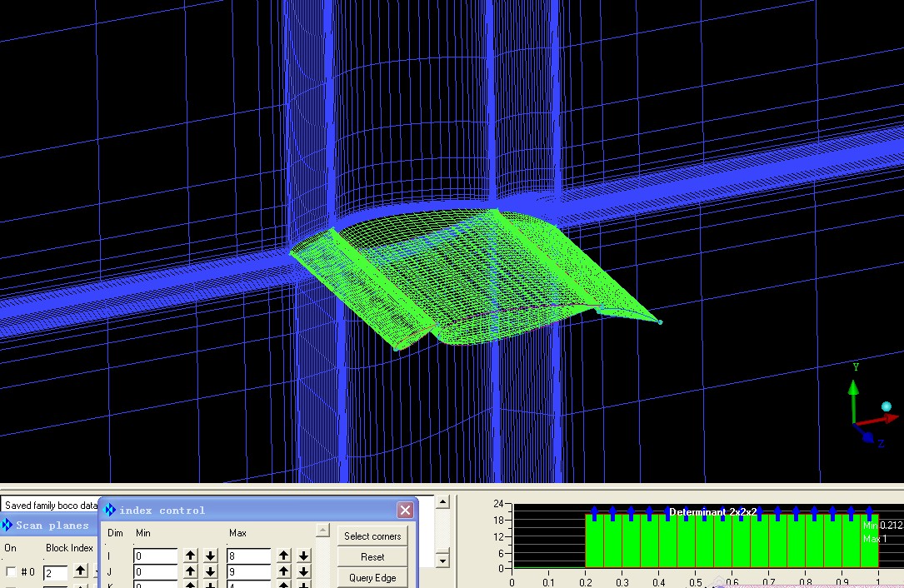Enable scan plane #0 checkbox

click(x=11, y=572)
